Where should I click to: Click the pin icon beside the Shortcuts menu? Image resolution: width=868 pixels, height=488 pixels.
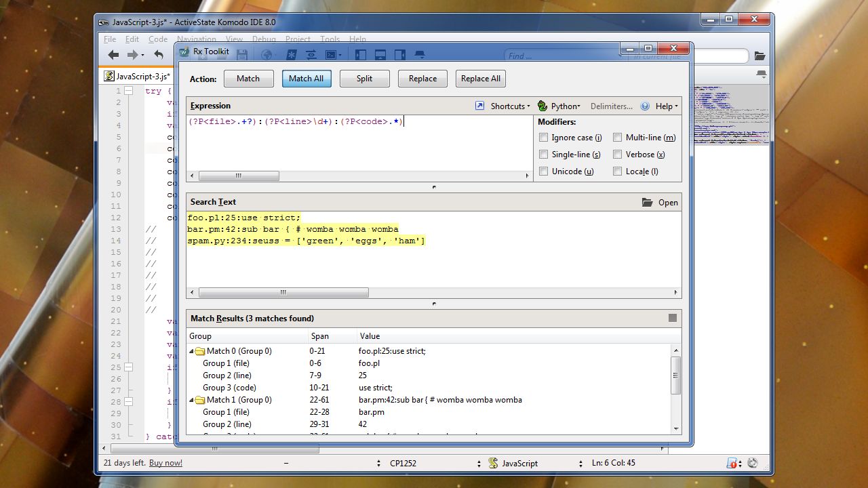(479, 106)
